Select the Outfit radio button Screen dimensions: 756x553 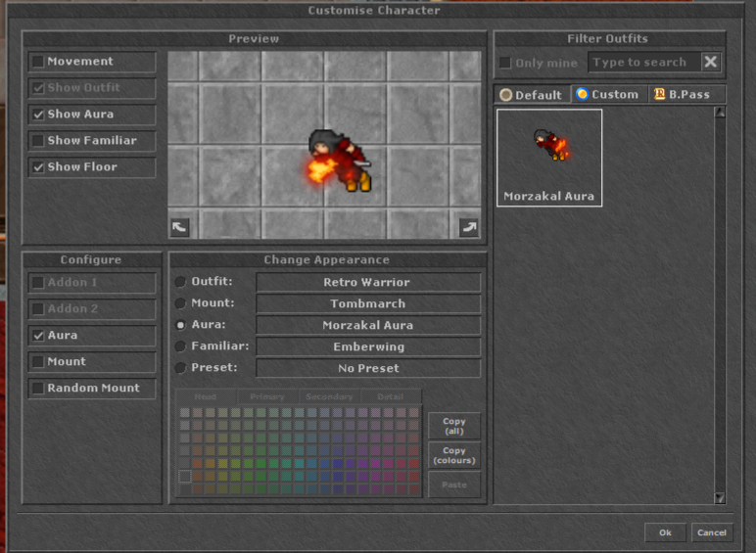pos(180,282)
